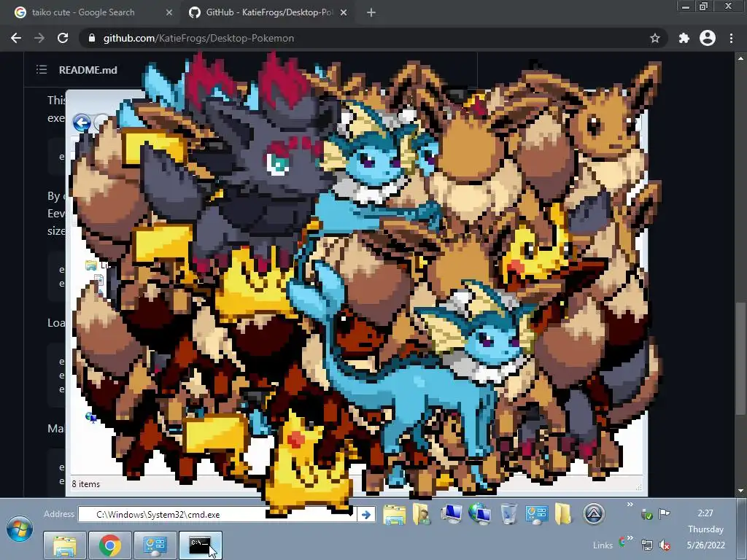Open Control Panel taskbar button
The image size is (747, 560).
click(155, 545)
